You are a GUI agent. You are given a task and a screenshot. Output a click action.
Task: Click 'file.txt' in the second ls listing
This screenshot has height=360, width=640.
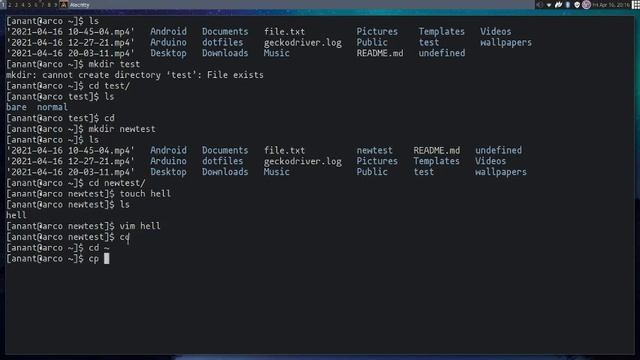tap(284, 151)
